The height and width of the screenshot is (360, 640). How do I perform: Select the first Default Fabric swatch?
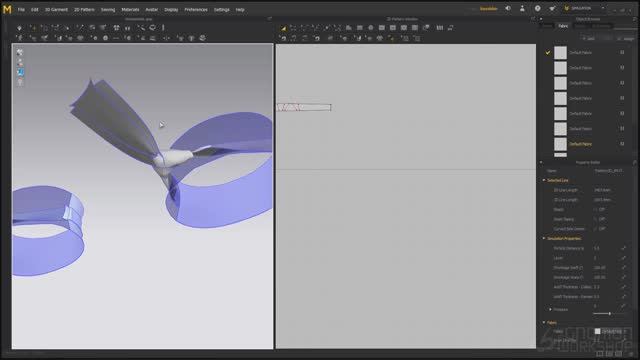560,53
